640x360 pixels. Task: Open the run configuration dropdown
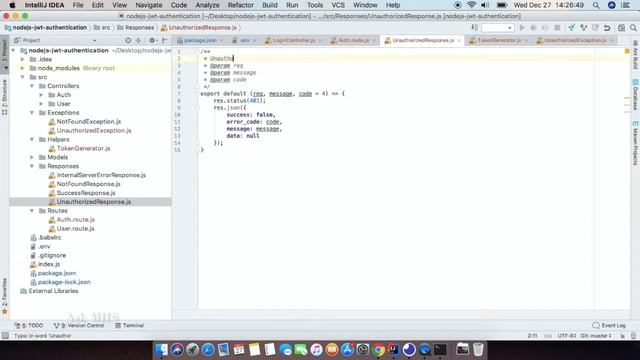(x=497, y=28)
